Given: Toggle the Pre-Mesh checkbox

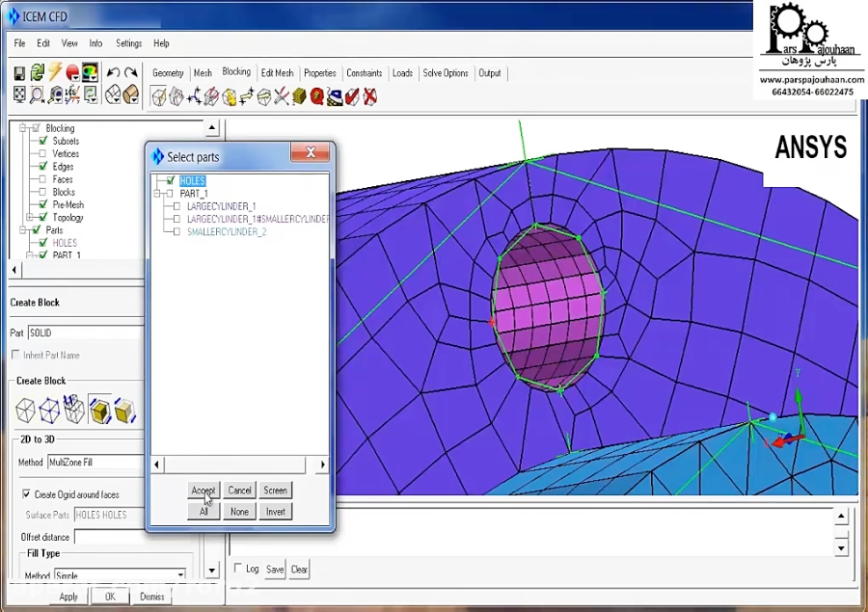Looking at the screenshot, I should pyautogui.click(x=42, y=204).
